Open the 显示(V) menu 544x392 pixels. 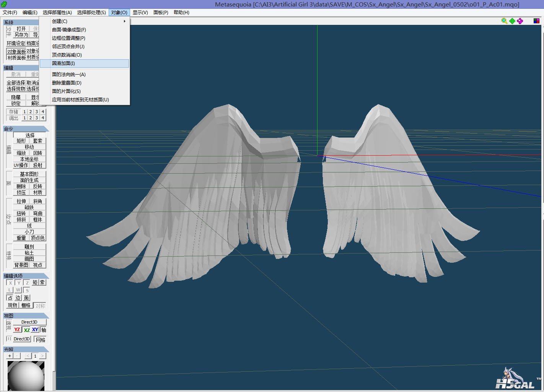(140, 13)
